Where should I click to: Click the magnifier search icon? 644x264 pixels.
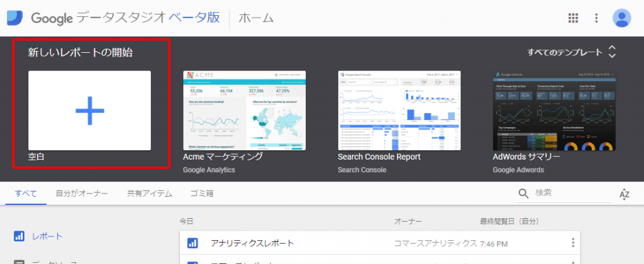(524, 194)
